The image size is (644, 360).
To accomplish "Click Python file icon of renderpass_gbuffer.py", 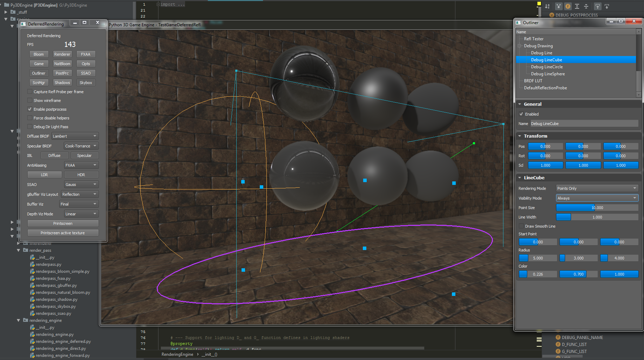I will coord(32,285).
